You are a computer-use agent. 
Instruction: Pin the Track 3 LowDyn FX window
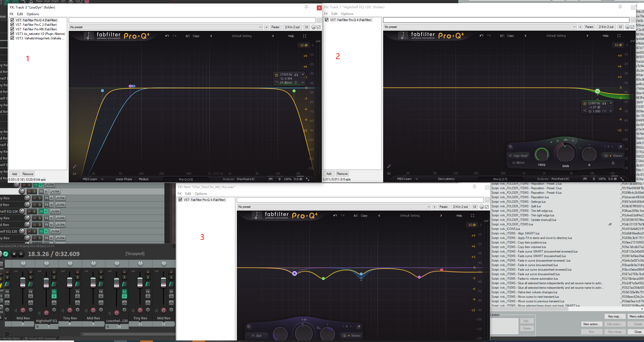(x=306, y=7)
